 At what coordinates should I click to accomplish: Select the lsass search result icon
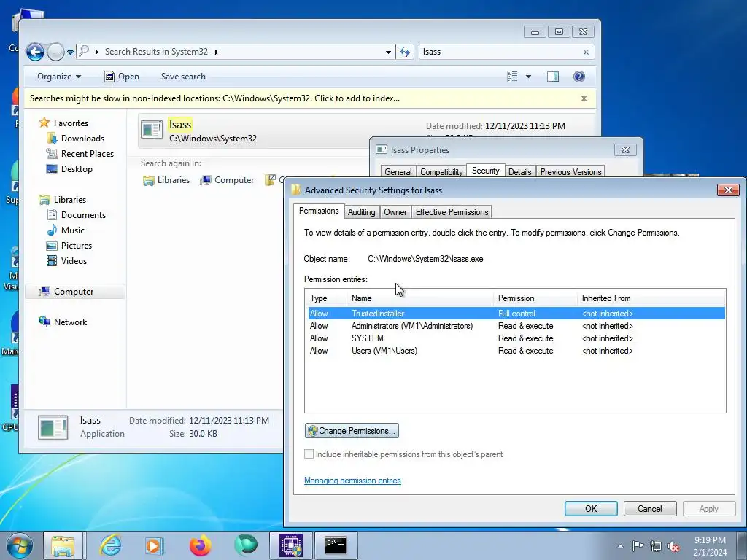point(152,129)
